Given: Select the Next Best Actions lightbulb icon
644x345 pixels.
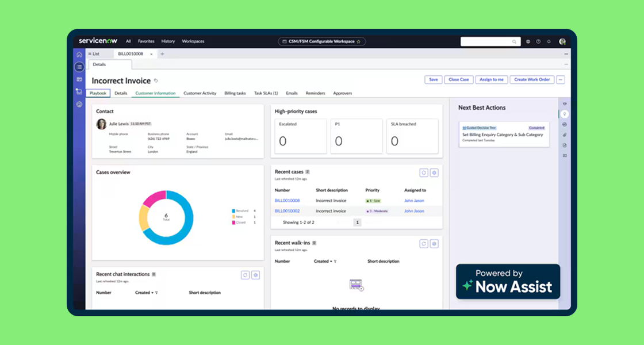Looking at the screenshot, I should pos(564,115).
